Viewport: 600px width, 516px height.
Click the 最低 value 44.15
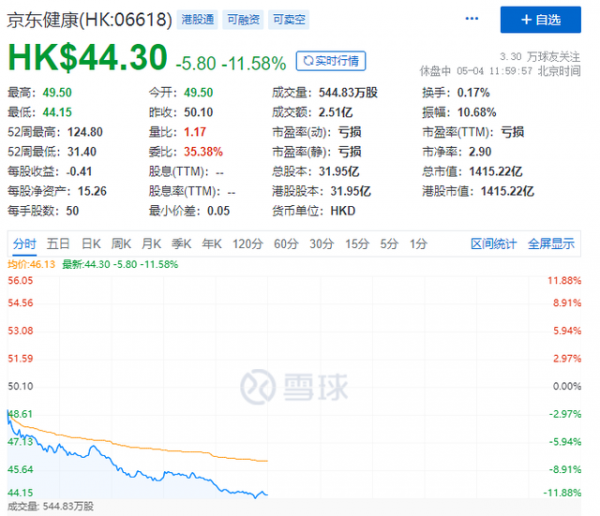point(57,113)
